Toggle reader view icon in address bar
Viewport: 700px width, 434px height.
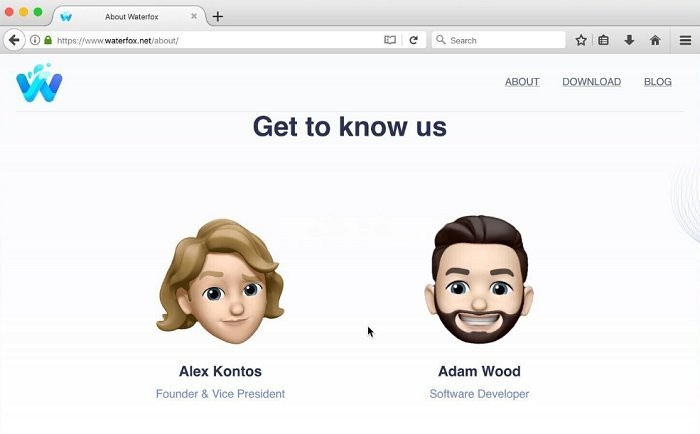coord(390,40)
